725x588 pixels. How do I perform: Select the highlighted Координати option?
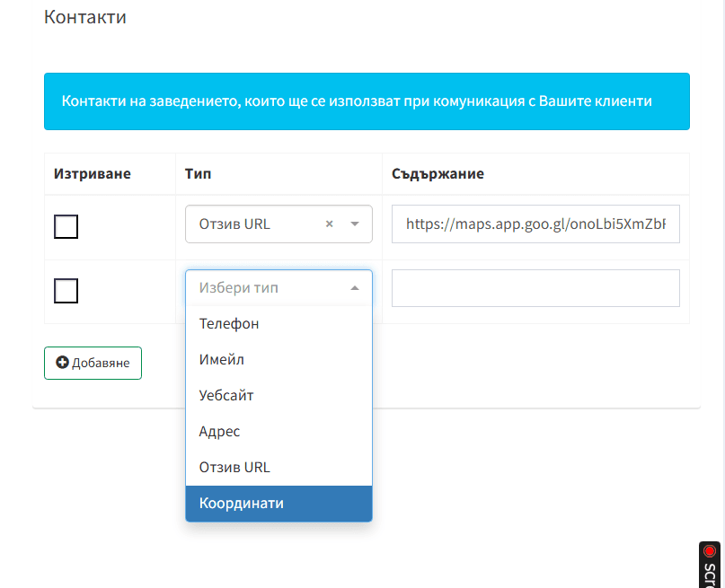[242, 503]
